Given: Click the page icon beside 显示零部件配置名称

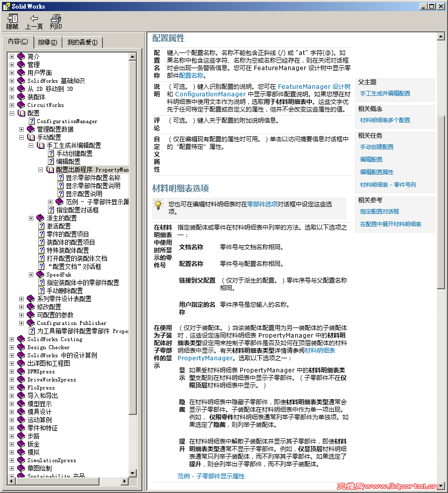Looking at the screenshot, I should click(x=61, y=178).
